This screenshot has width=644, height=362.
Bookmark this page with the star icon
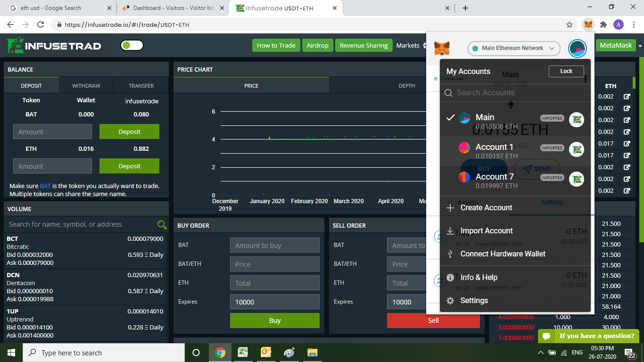point(570,25)
